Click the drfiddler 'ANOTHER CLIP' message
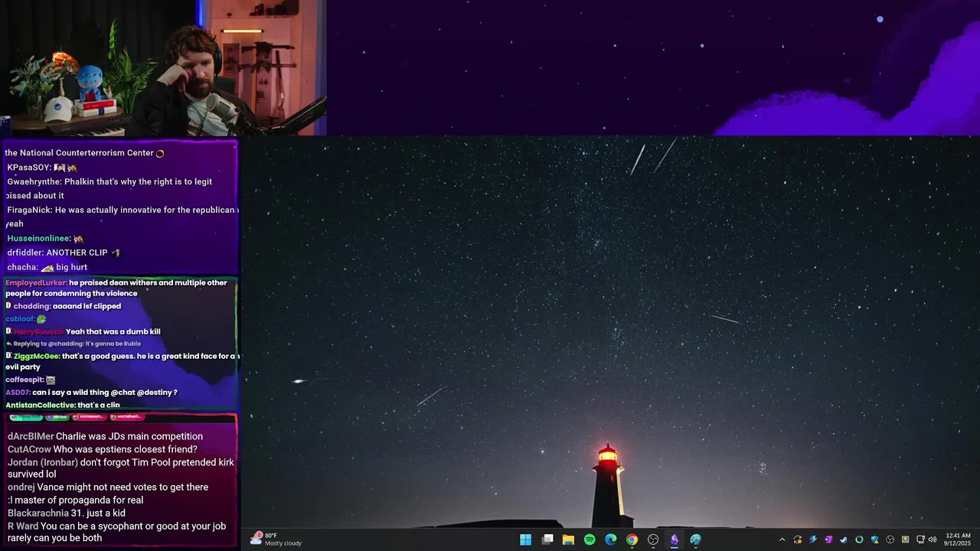Image resolution: width=980 pixels, height=551 pixels. click(64, 253)
